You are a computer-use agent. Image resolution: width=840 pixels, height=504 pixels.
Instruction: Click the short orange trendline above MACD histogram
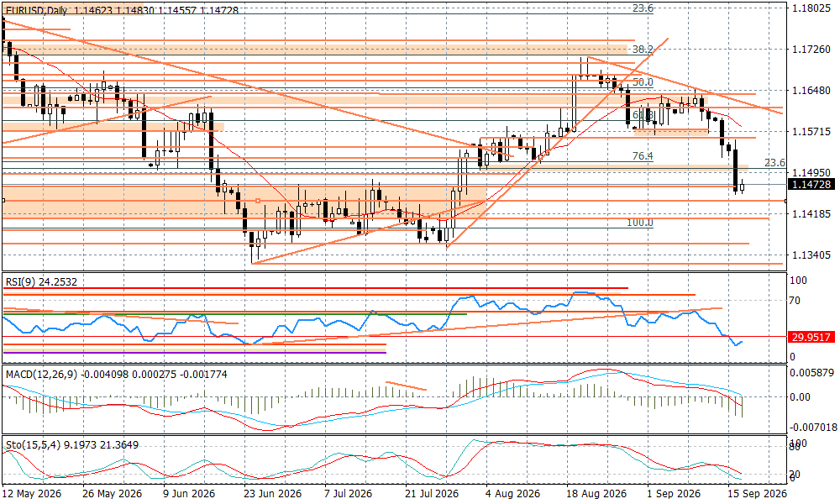click(x=406, y=386)
